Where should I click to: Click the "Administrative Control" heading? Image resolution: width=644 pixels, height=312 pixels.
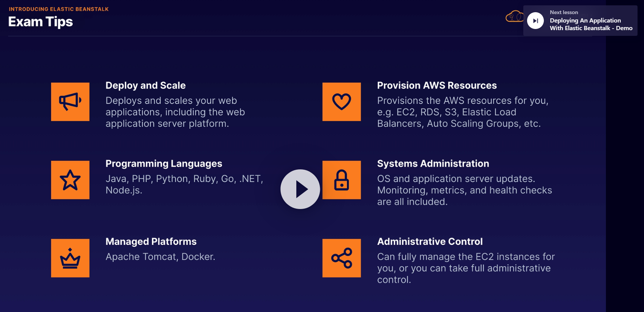(x=430, y=241)
